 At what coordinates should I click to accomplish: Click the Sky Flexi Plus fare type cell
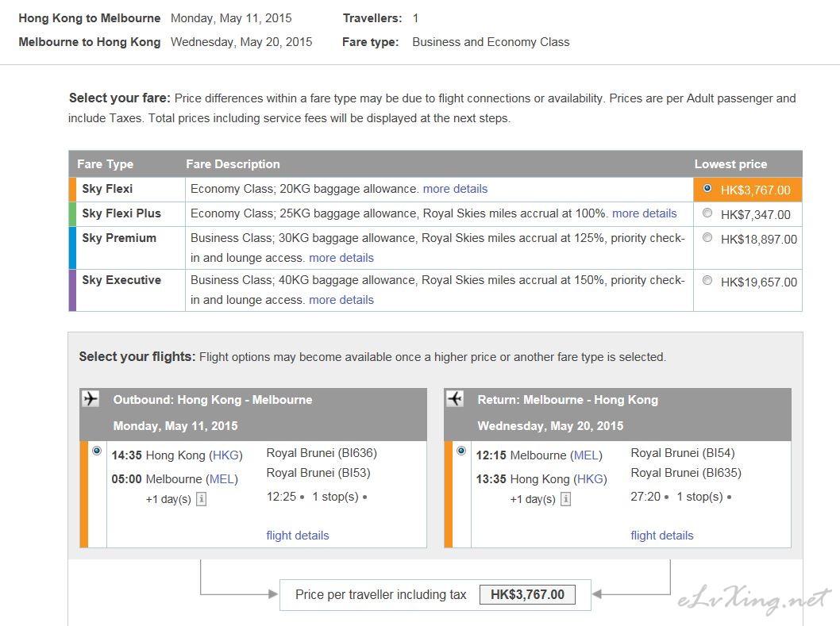click(x=131, y=213)
